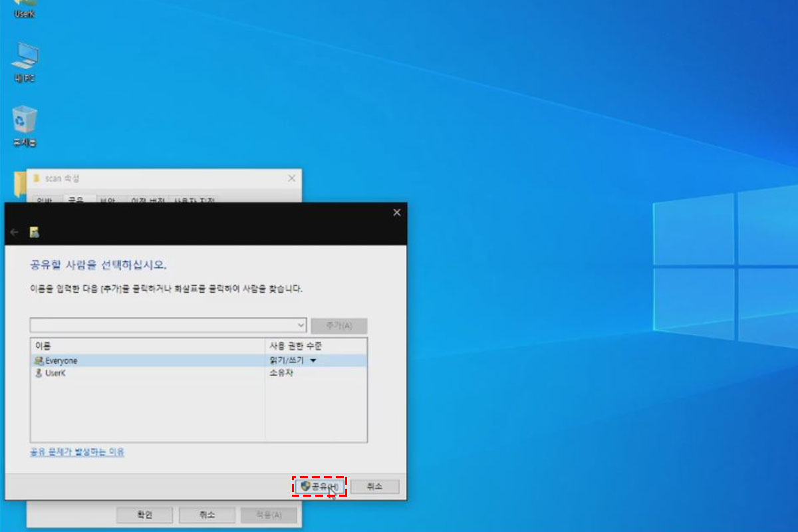Click 확인 in scan properties window
This screenshot has height=532, width=798.
pyautogui.click(x=144, y=515)
